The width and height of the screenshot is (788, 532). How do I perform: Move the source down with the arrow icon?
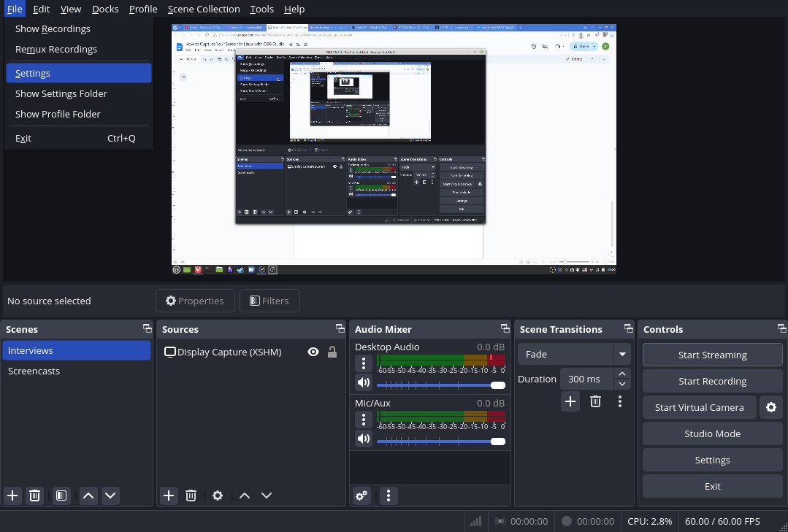[x=267, y=496]
